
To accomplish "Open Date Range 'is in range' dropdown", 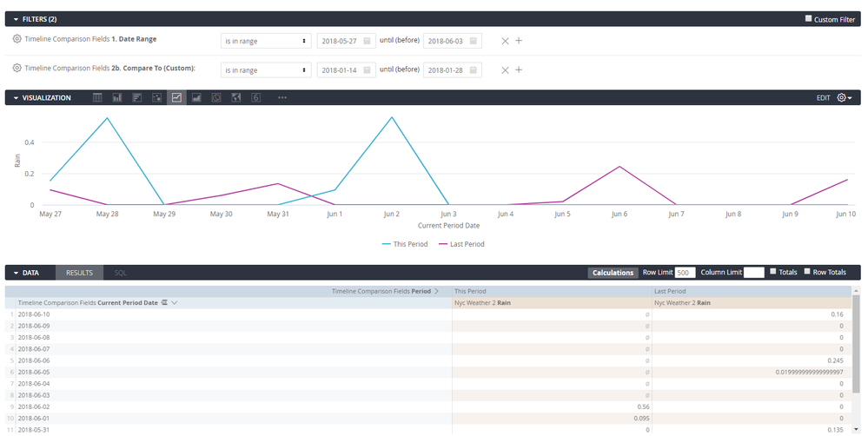I will (x=266, y=41).
